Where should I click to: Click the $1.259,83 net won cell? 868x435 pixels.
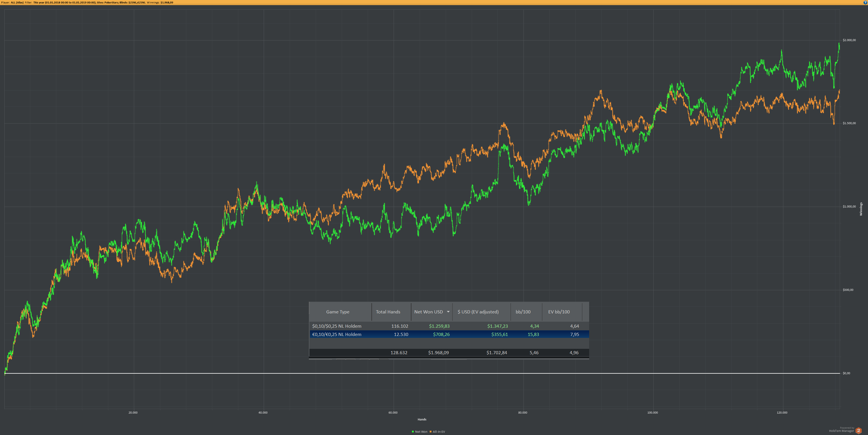(x=439, y=326)
